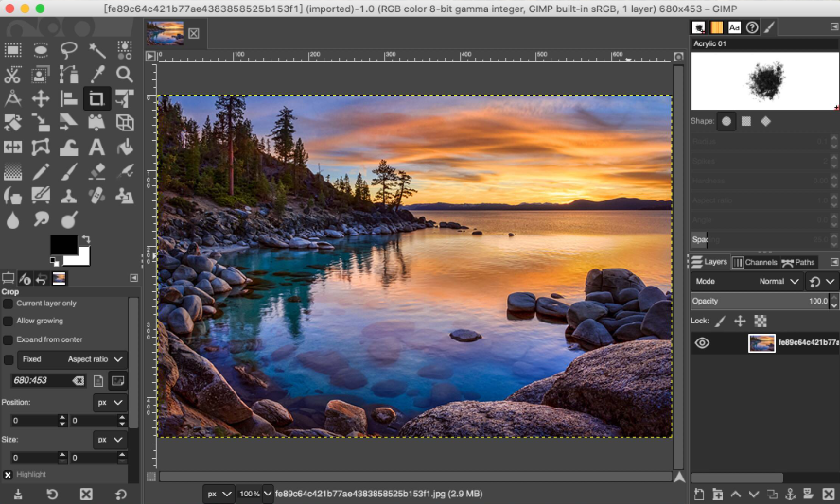Toggle the Expand from center checkbox

tap(9, 339)
